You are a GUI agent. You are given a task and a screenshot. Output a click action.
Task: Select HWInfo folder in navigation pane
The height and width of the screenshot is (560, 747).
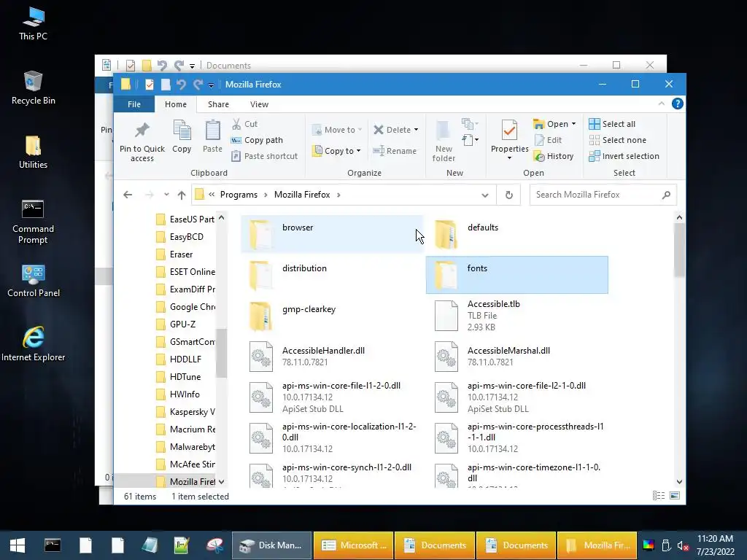point(178,394)
